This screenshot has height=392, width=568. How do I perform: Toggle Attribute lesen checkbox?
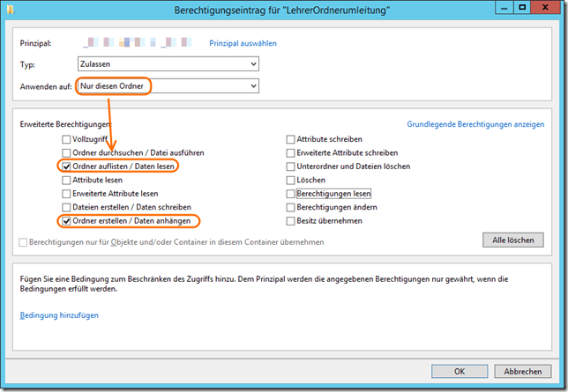[67, 180]
